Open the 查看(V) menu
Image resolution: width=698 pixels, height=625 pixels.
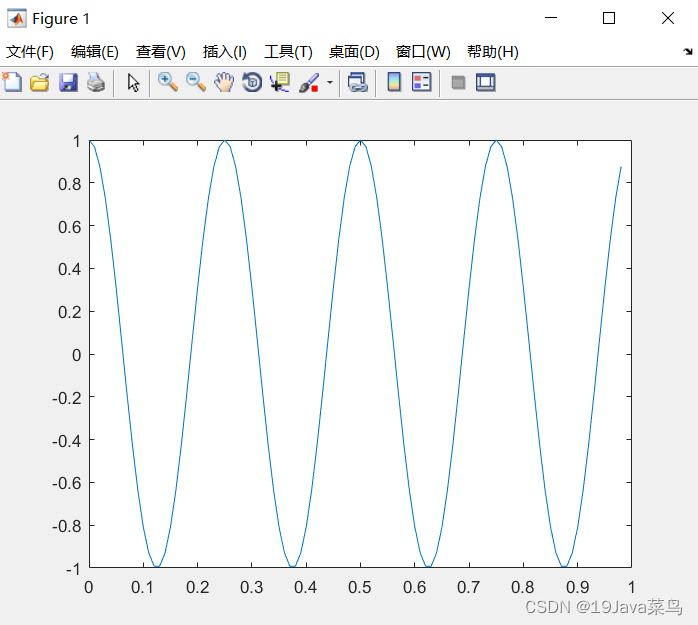[161, 52]
